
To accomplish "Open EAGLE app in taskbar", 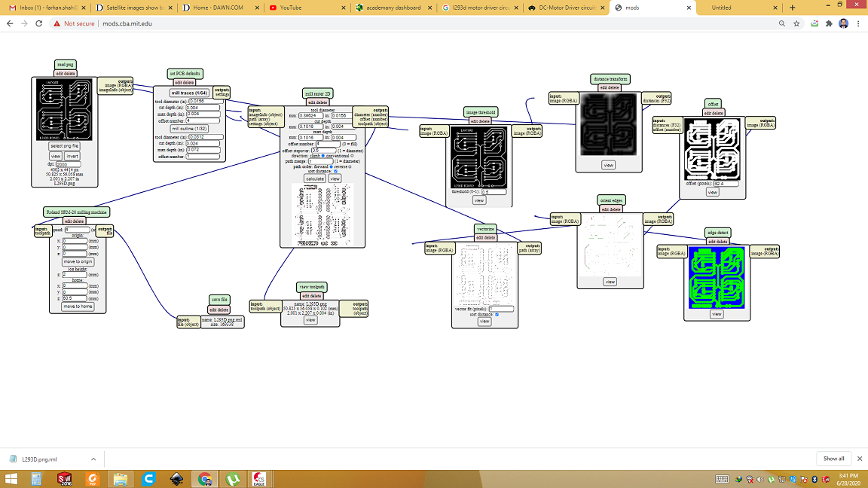I will [x=259, y=479].
